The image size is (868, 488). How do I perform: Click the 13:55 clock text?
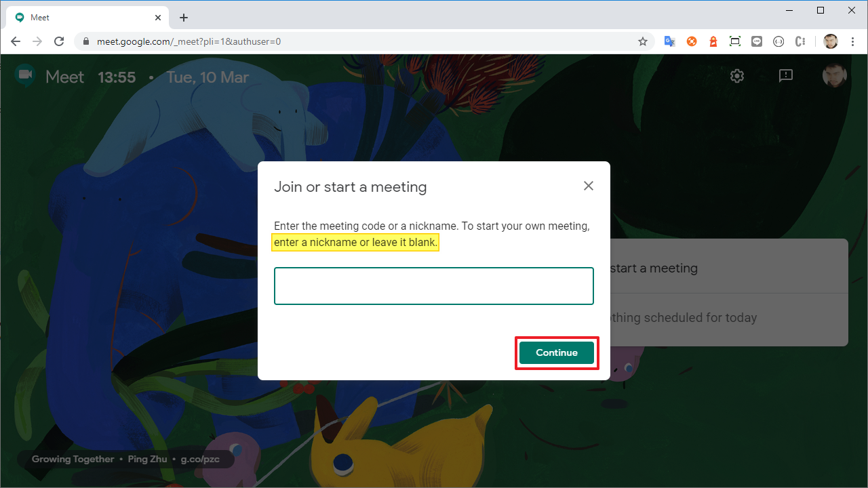click(117, 77)
